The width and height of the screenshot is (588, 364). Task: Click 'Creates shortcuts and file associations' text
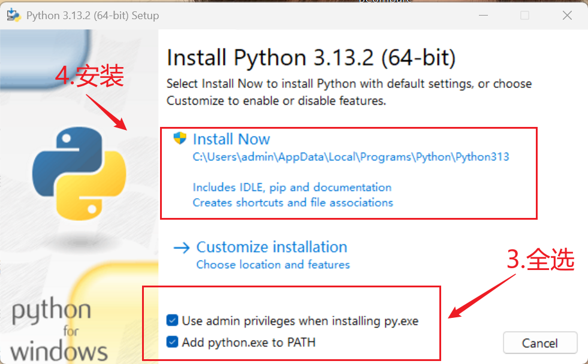(x=293, y=202)
